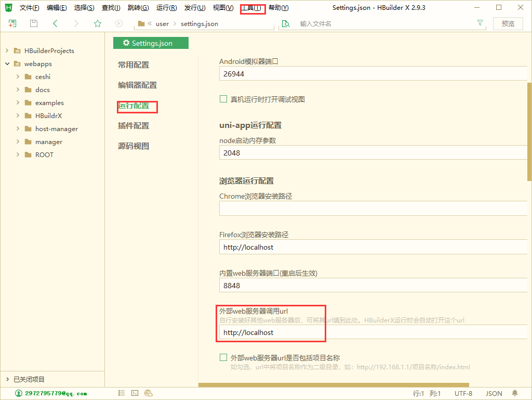
Task: Select the host-manager folder in tree
Action: [x=56, y=129]
